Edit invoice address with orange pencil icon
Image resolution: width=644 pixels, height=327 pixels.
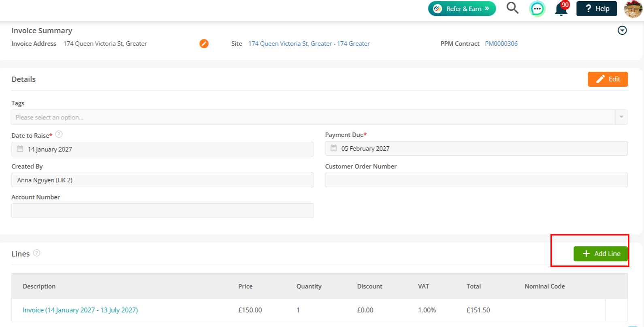pyautogui.click(x=204, y=43)
